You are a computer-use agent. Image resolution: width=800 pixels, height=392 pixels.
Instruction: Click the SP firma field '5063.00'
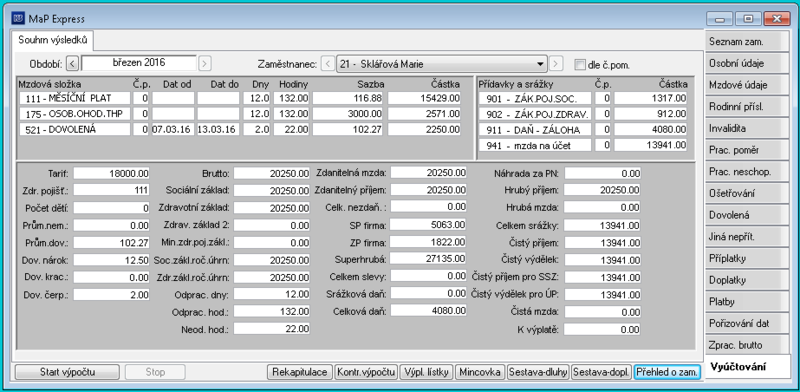[429, 224]
